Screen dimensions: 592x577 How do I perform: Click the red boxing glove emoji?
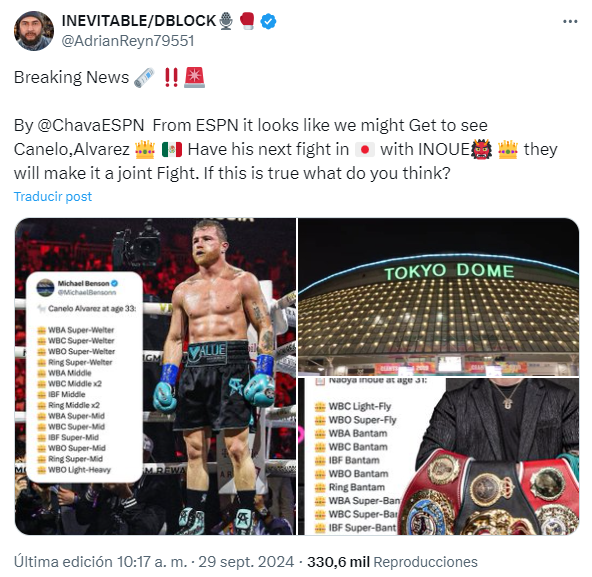coord(247,21)
